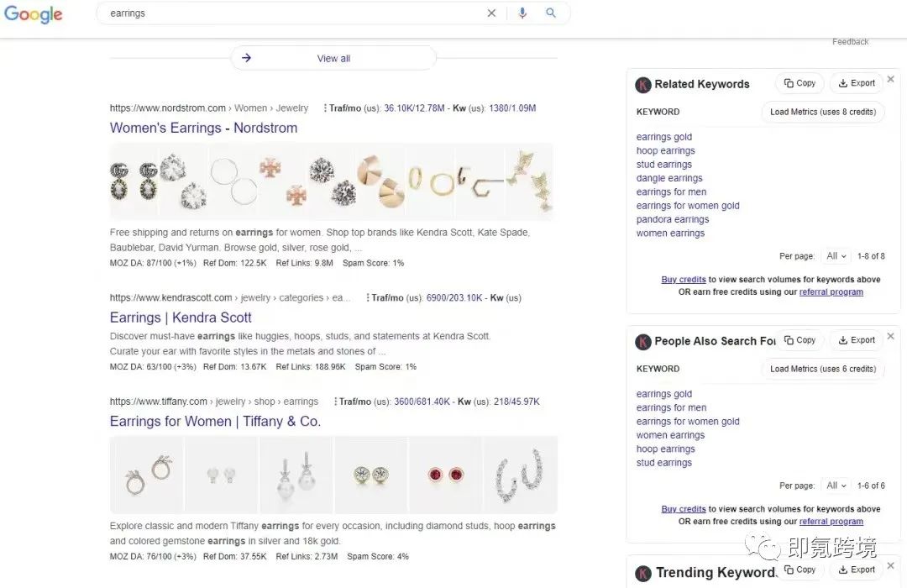907x588 pixels.
Task: Open the Earrings | Kendra Scott result
Action: (181, 318)
